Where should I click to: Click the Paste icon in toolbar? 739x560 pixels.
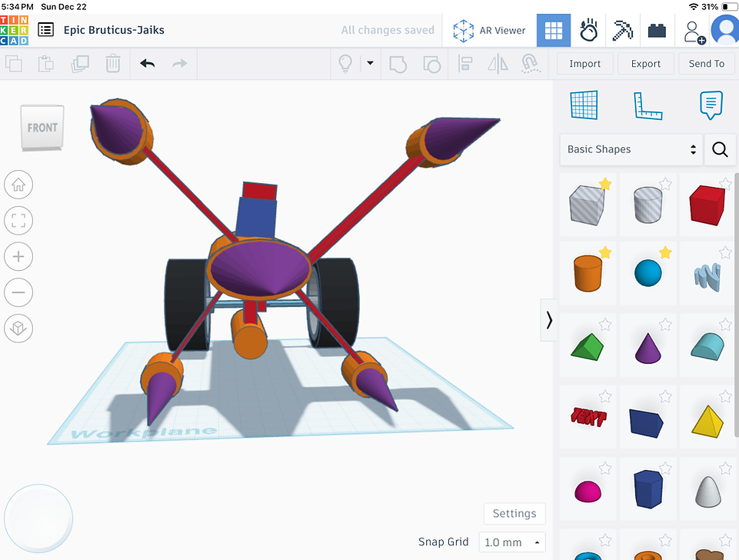pyautogui.click(x=45, y=64)
